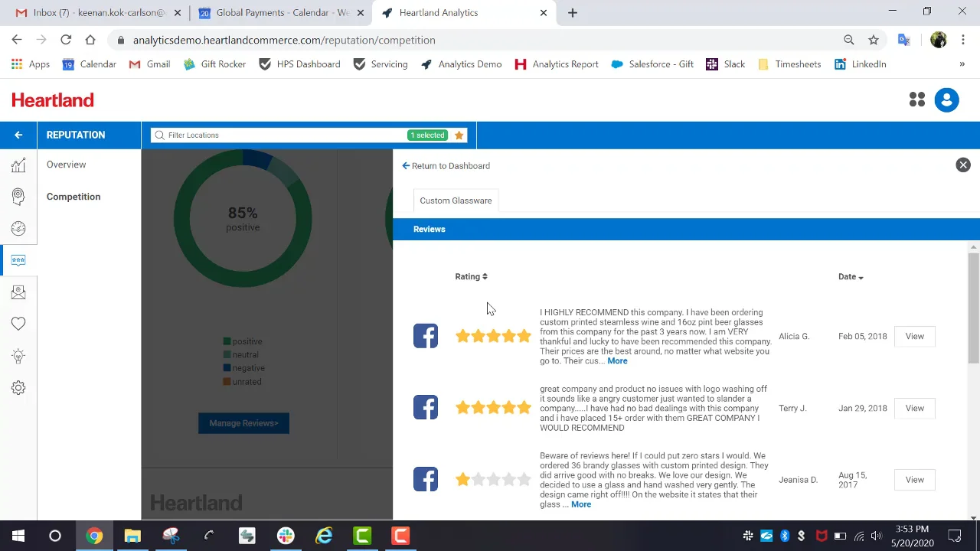The height and width of the screenshot is (551, 980).
Task: Open the contacts mail sidebar icon
Action: click(18, 292)
